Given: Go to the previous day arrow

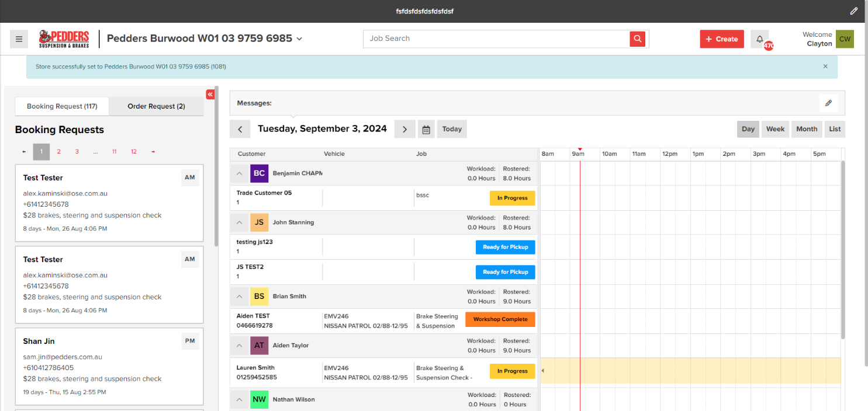Looking at the screenshot, I should tap(240, 129).
